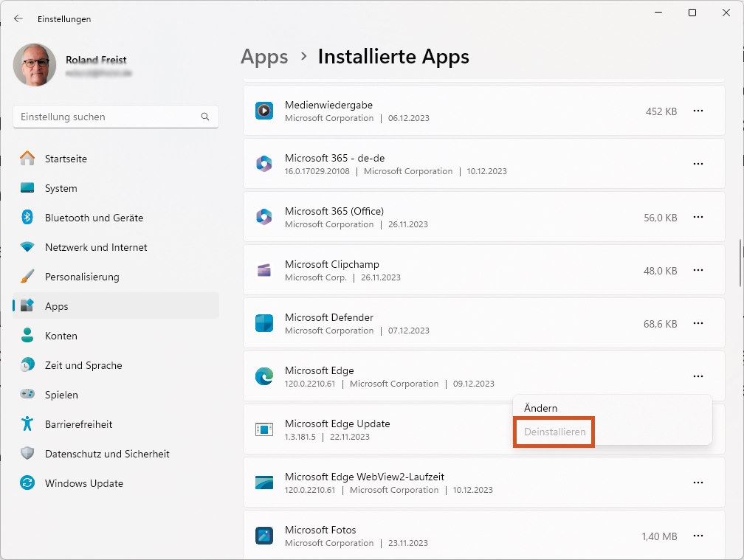Click Microsoft Edge app icon

263,376
